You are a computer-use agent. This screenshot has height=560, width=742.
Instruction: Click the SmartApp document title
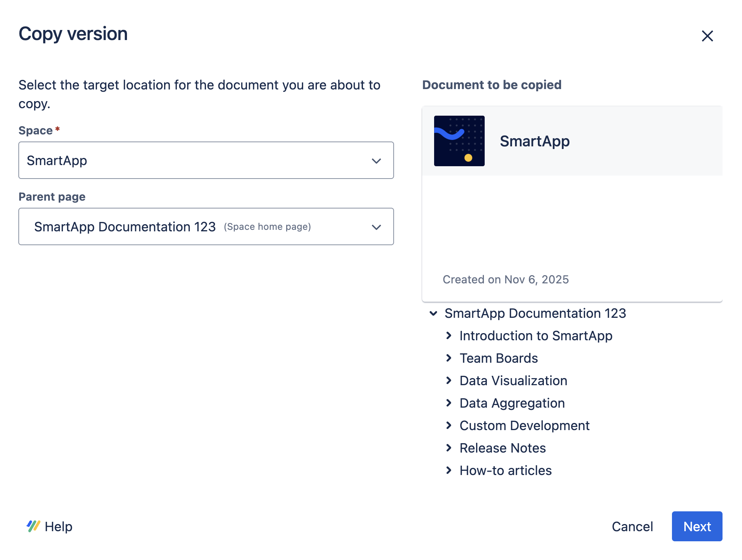pos(534,141)
